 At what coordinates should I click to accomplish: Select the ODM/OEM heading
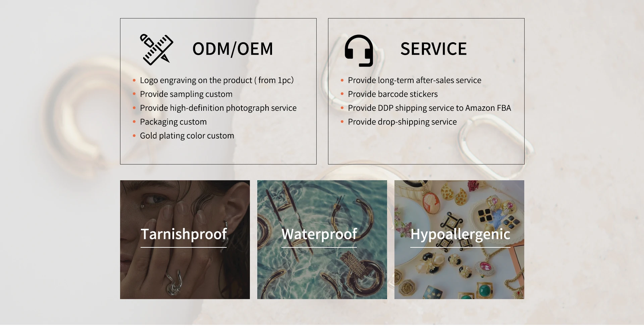[233, 49]
